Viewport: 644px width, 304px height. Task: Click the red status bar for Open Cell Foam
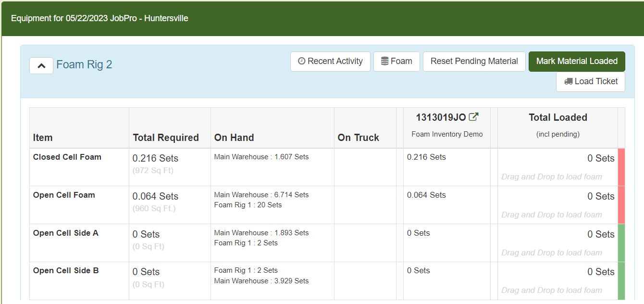(x=621, y=205)
